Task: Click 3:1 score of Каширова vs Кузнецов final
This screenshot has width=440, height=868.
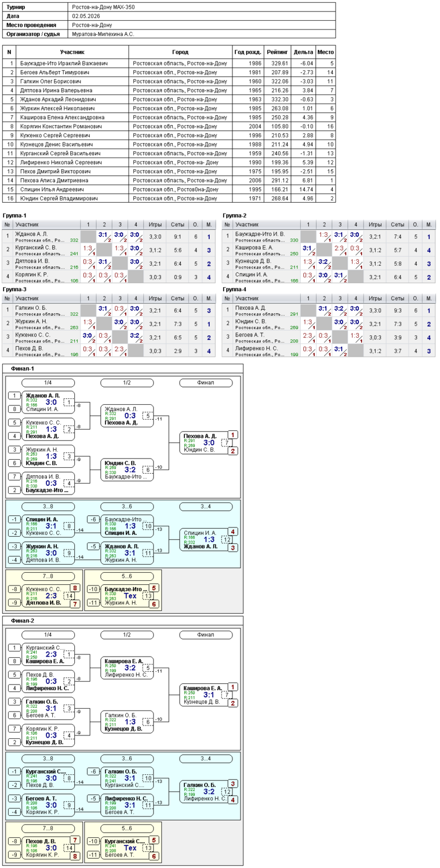Action: 209,694
